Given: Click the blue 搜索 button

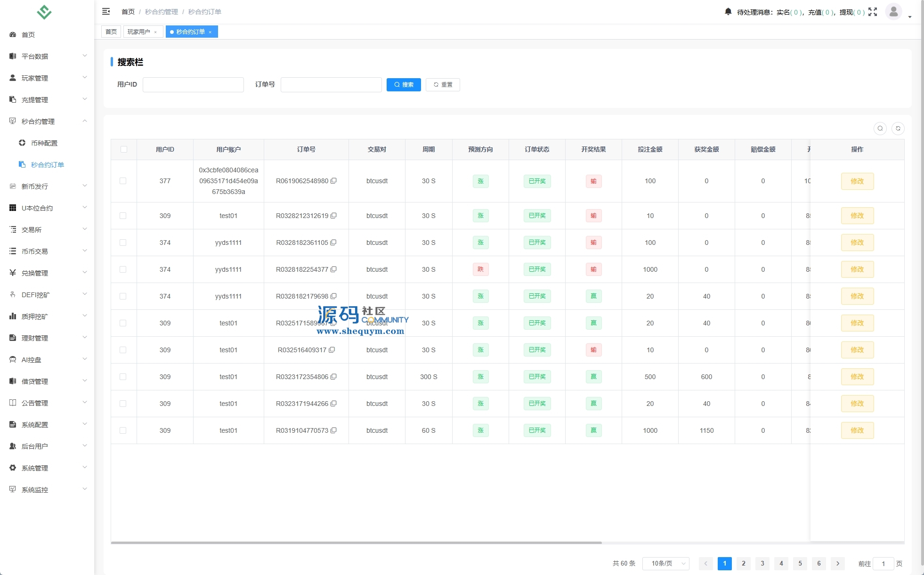Looking at the screenshot, I should 404,85.
